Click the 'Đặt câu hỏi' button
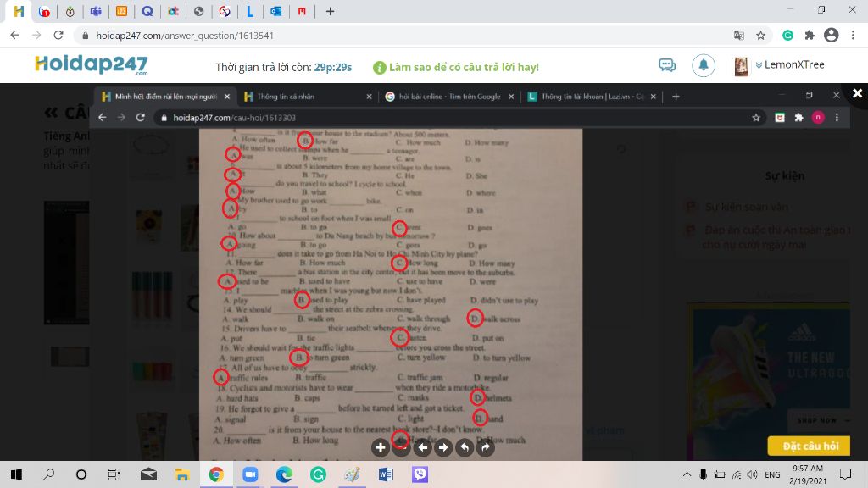 click(x=809, y=446)
